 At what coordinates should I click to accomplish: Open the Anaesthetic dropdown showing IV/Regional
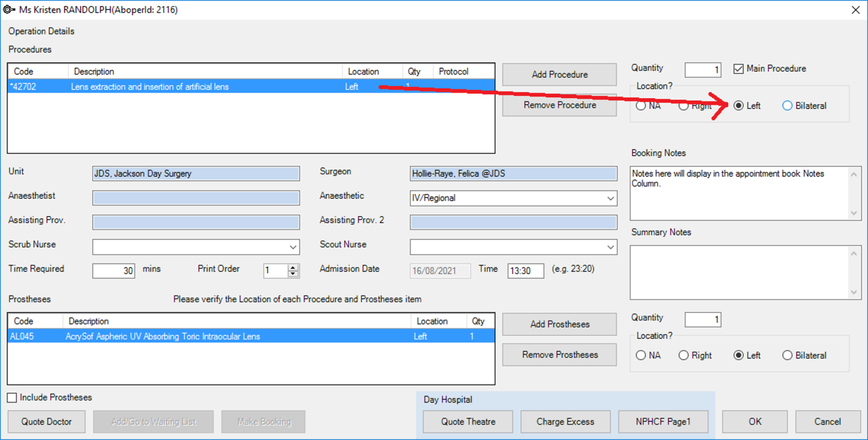[610, 198]
